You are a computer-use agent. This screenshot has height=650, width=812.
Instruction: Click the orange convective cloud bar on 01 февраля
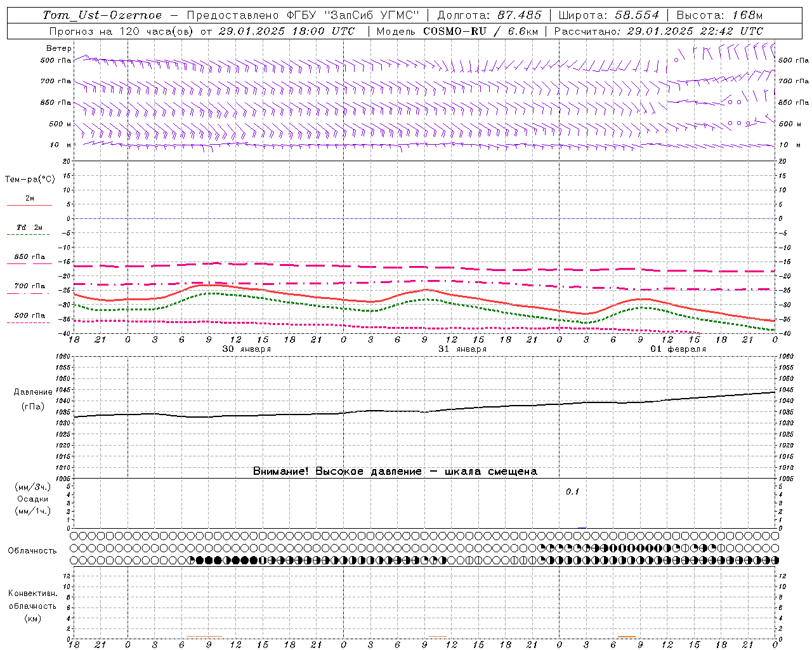627,636
